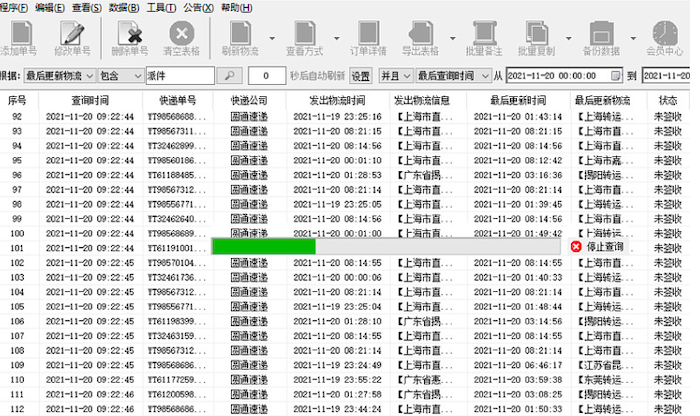Select time 2021-11-20 01:39:45 in row 98
The width and height of the screenshot is (700, 416).
point(518,204)
